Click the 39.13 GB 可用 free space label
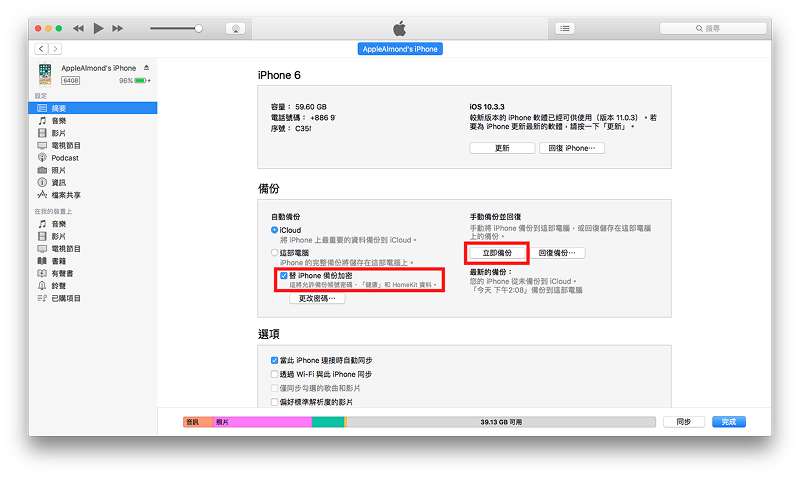This screenshot has width=800, height=478. (x=501, y=422)
